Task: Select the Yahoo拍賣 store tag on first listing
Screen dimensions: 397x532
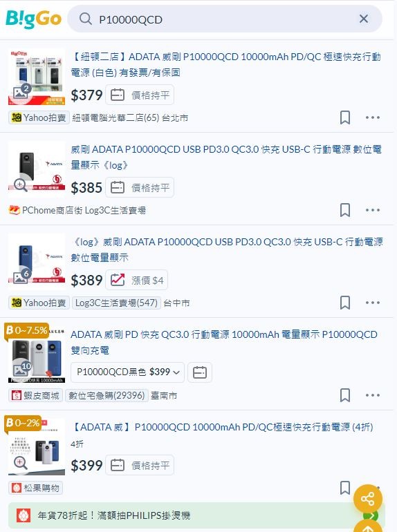Action: tap(39, 117)
